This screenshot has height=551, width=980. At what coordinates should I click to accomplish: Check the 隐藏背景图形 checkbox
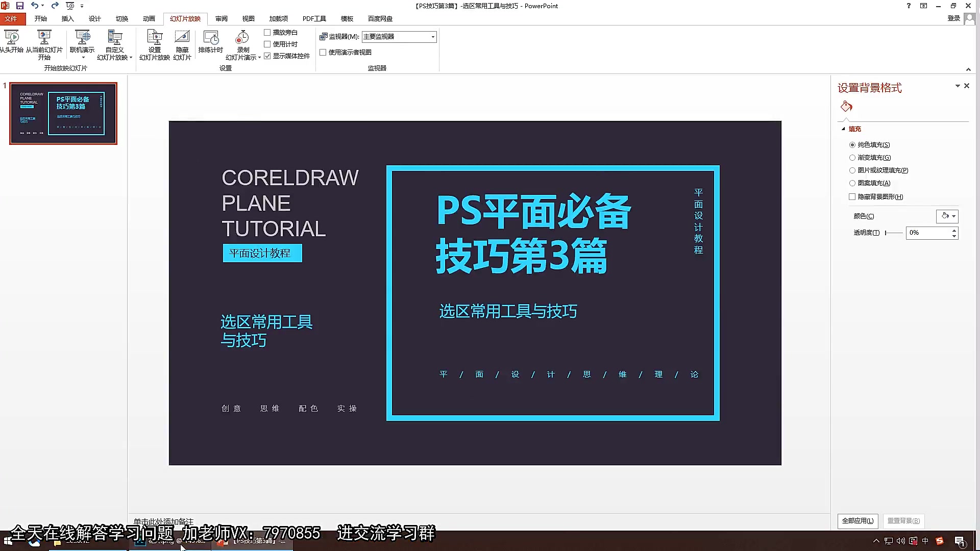[x=852, y=196]
